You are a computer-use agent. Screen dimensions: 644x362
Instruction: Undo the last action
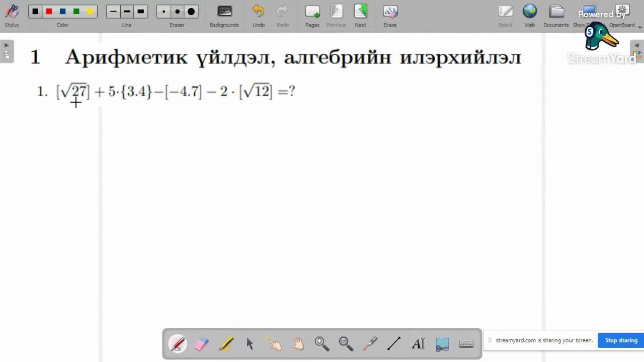259,16
